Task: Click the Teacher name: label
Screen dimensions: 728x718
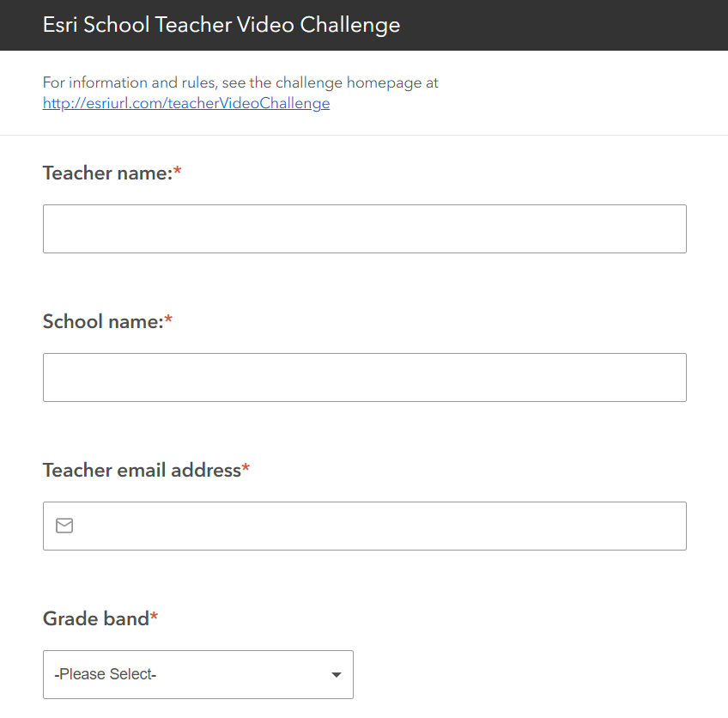Action: (107, 173)
